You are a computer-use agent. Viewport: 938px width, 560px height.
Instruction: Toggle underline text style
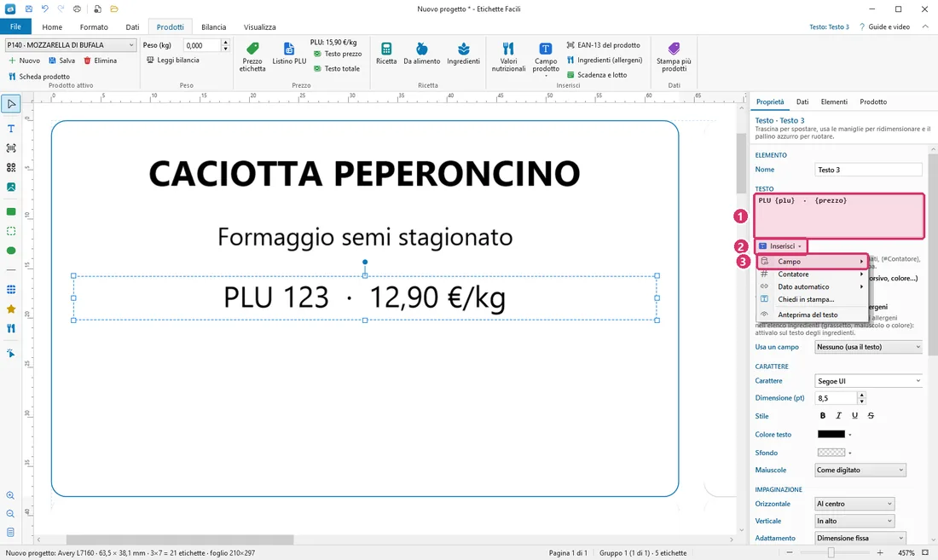[854, 415]
